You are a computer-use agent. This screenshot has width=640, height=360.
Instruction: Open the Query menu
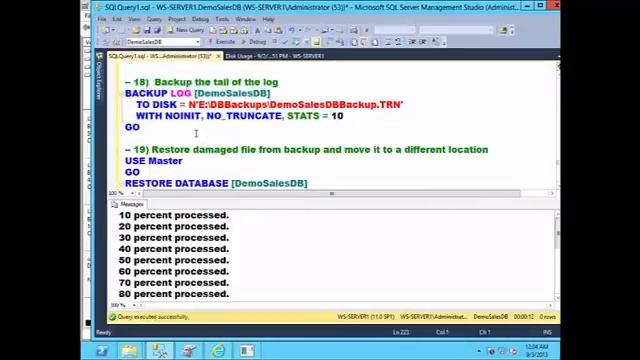[x=154, y=19]
